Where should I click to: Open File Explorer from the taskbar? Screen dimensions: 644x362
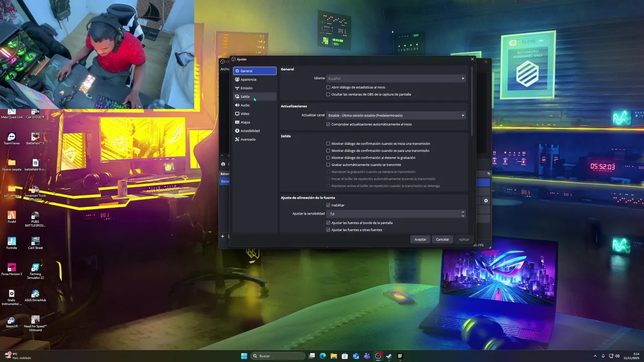click(x=334, y=356)
